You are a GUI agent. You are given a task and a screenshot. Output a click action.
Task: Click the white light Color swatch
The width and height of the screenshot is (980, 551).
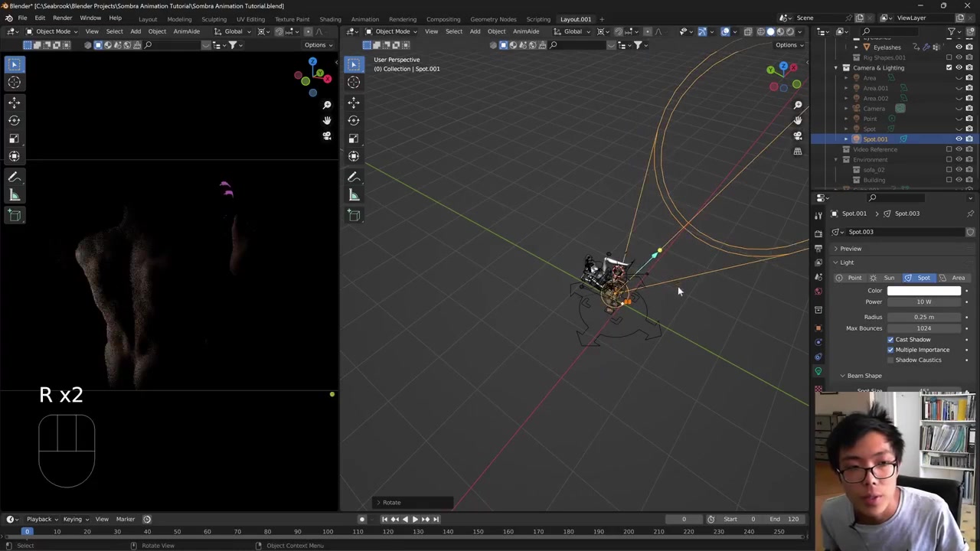(x=923, y=291)
